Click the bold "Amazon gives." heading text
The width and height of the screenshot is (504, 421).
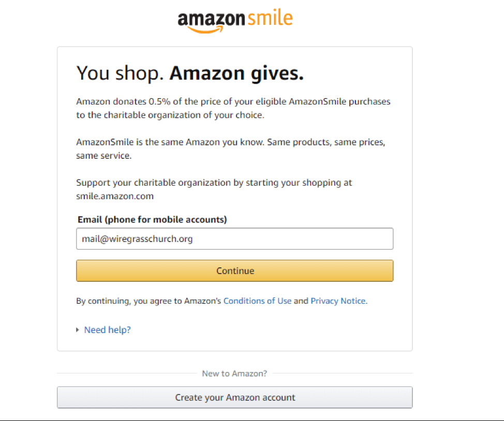tap(236, 73)
